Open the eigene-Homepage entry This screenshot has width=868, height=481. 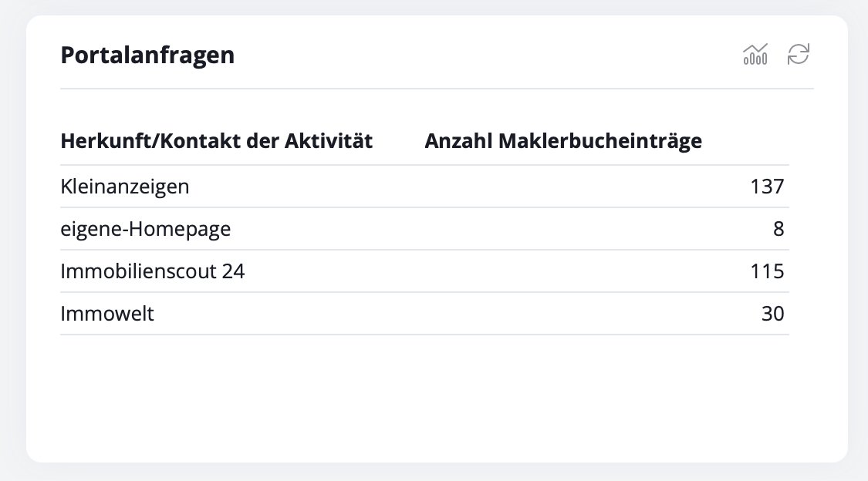[146, 228]
